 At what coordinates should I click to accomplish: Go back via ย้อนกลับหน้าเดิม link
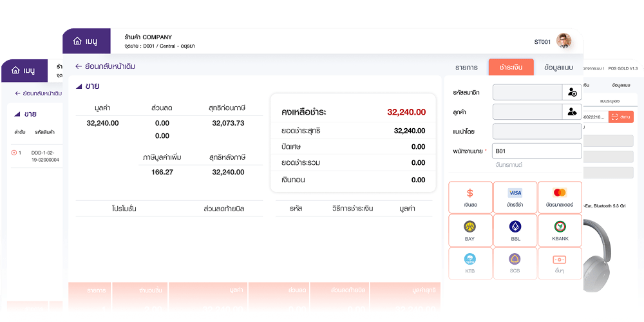point(105,66)
